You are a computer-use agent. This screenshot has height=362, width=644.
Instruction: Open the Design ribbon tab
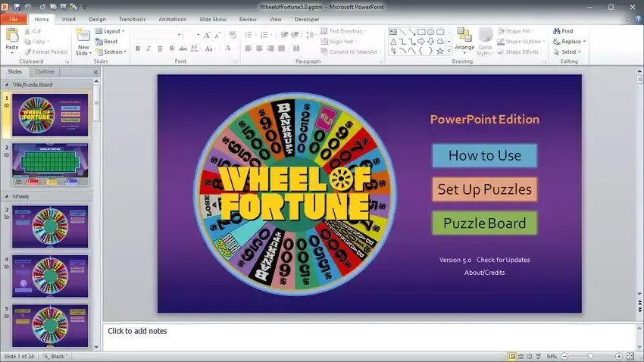(x=97, y=19)
